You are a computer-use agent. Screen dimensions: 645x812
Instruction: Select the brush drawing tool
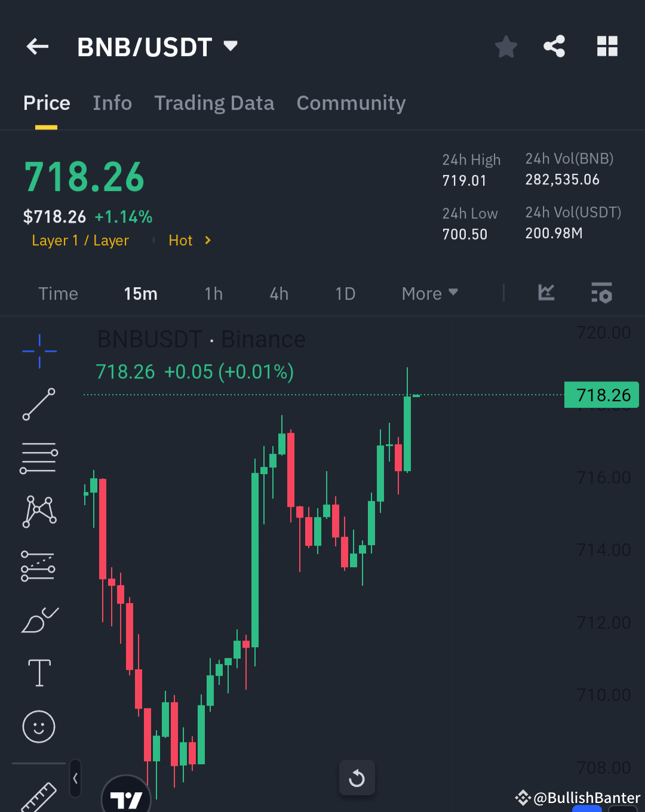[39, 620]
